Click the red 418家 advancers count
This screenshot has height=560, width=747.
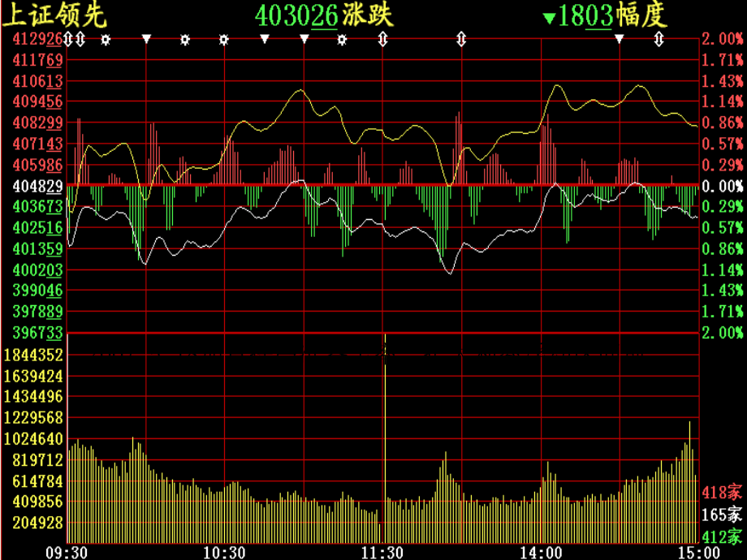722,492
